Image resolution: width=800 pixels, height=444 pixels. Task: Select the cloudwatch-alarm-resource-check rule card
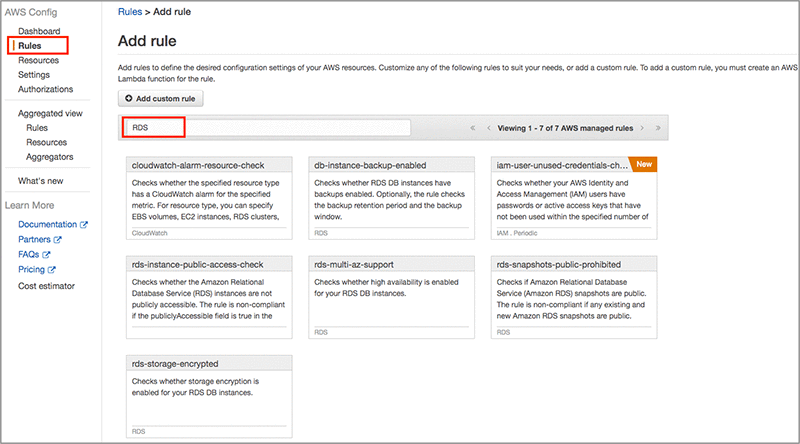tap(209, 198)
